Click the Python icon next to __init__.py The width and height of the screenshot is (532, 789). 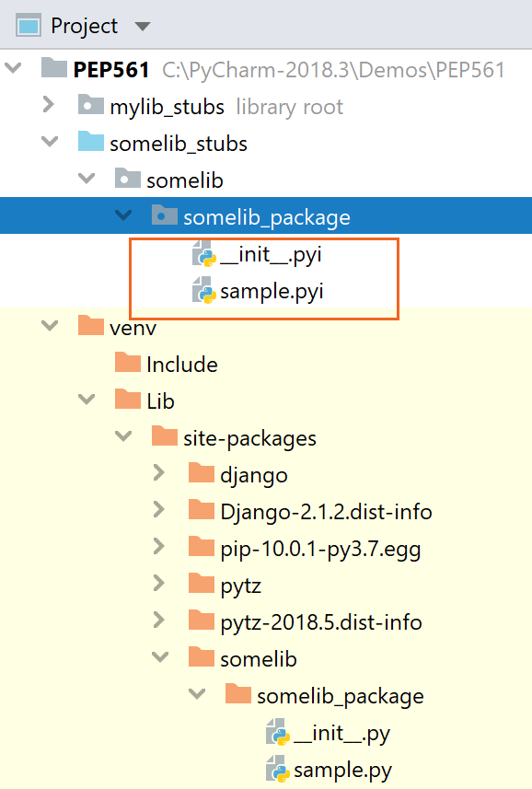(278, 733)
